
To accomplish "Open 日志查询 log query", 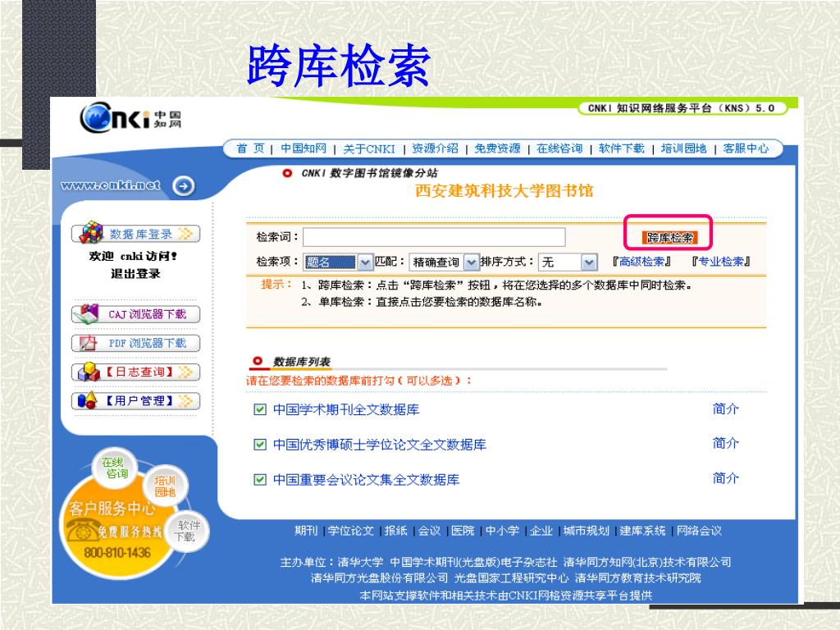I will click(x=135, y=372).
